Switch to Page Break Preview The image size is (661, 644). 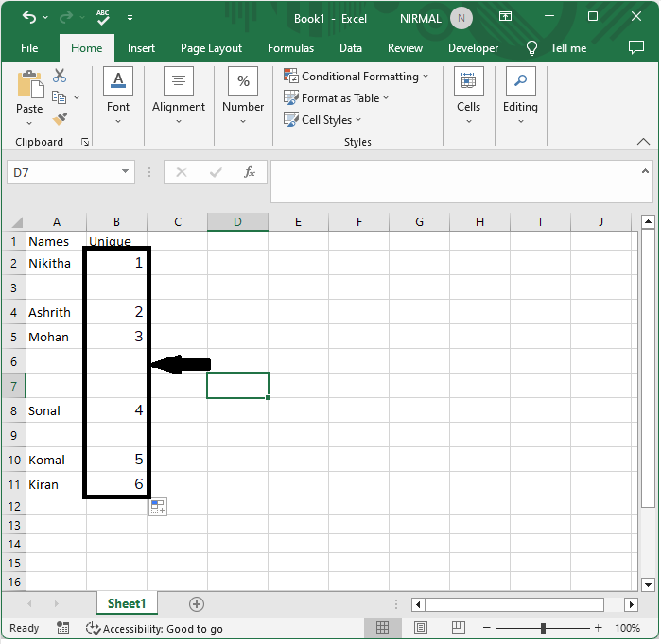[x=459, y=628]
